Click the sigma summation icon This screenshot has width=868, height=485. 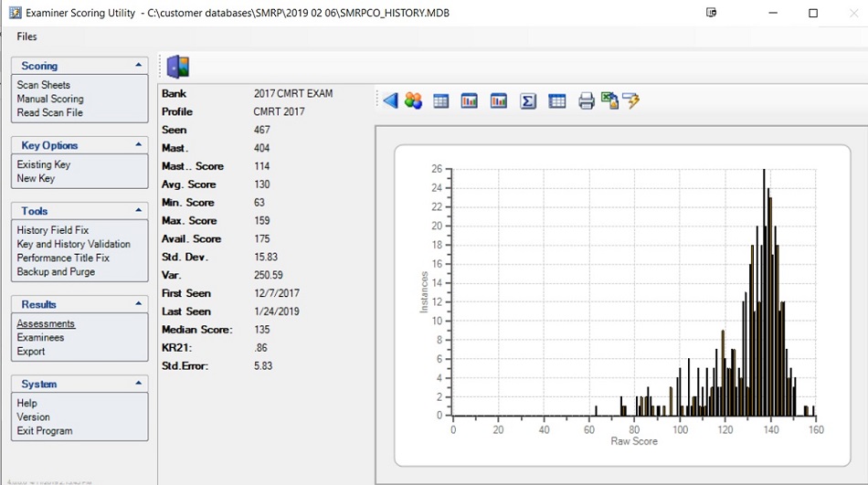point(528,101)
